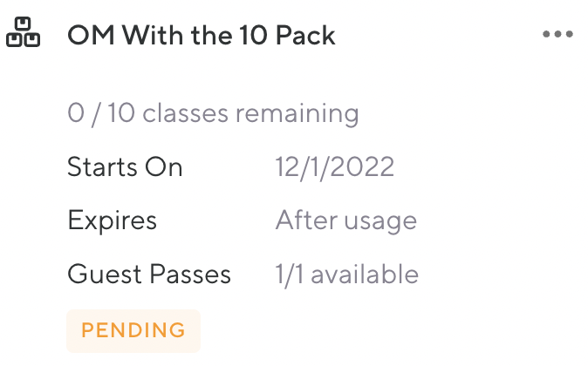This screenshot has height=366, width=588.
Task: Click the Expires label
Action: [x=112, y=220]
